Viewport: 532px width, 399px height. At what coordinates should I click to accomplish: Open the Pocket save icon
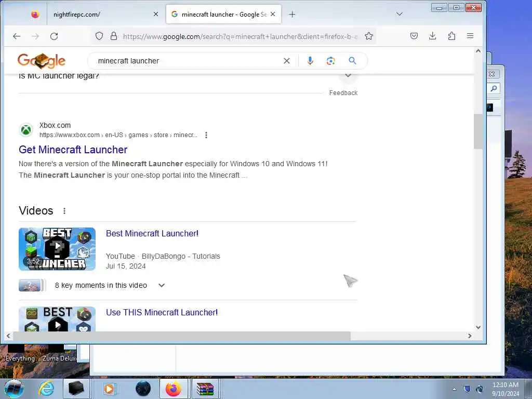tap(414, 36)
